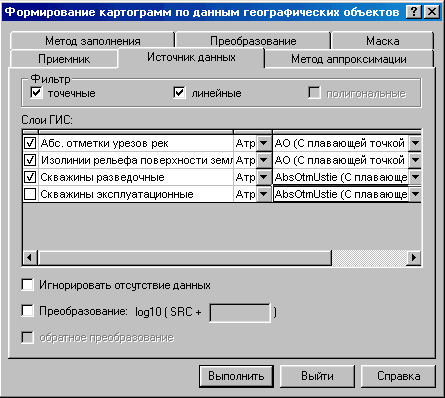Open Атр dropdown for Изолинии рельефа row
Screen dimensions: 445x398
(264, 160)
